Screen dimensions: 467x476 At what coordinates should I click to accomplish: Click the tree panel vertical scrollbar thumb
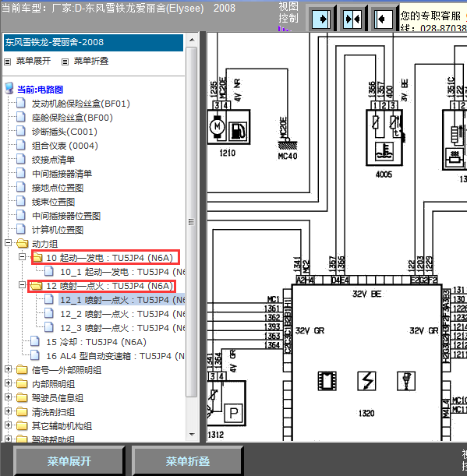[192, 222]
